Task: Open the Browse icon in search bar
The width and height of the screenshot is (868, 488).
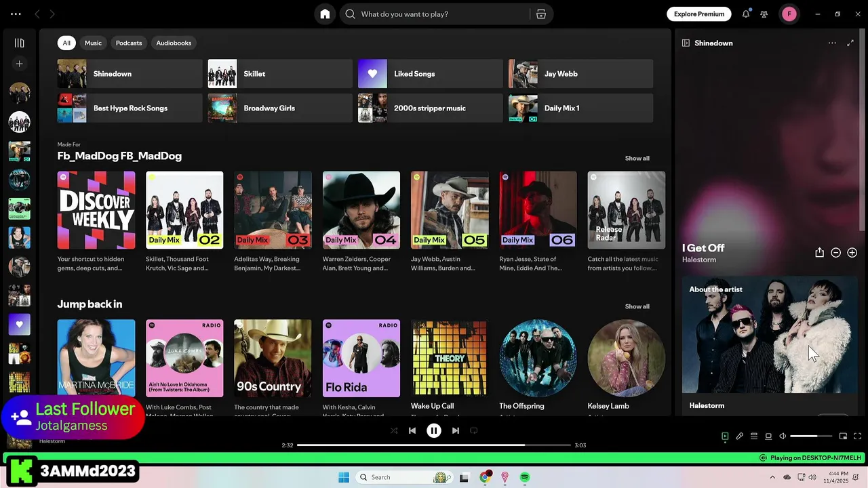Action: coord(541,14)
